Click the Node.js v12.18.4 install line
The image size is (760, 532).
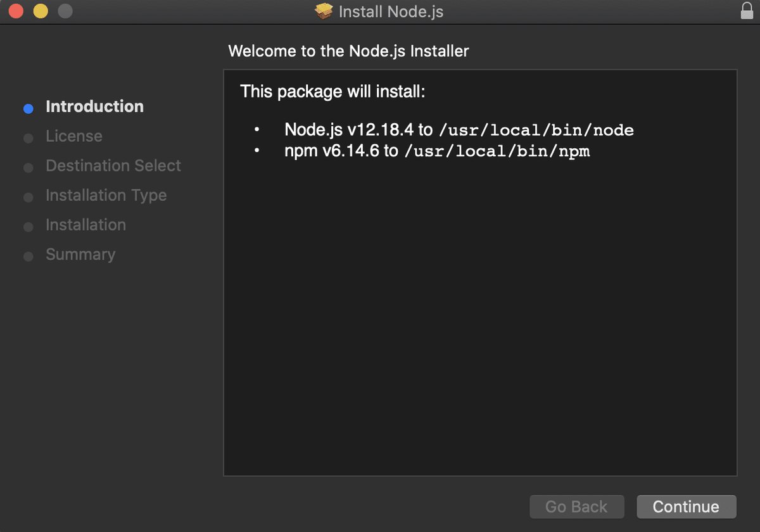tap(459, 130)
